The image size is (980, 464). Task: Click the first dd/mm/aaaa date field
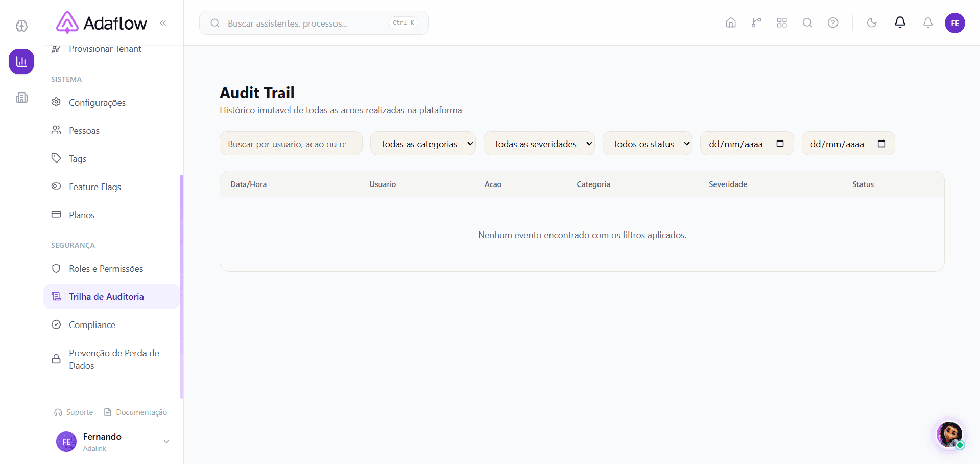pos(747,144)
